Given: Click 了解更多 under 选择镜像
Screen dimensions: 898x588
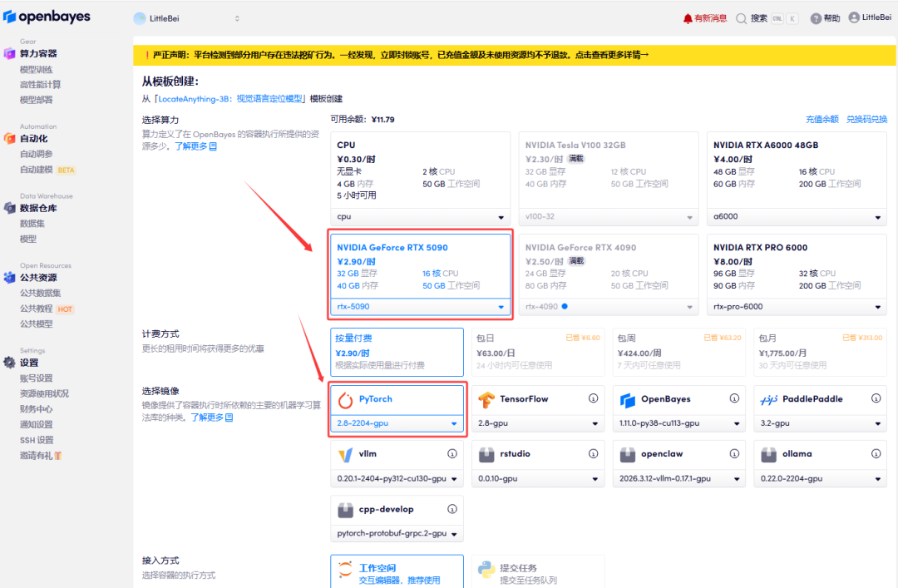Looking at the screenshot, I should [211, 418].
